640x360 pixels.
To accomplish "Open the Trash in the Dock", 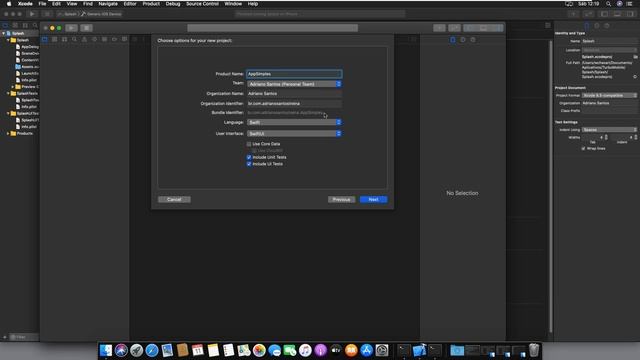I will [x=534, y=350].
